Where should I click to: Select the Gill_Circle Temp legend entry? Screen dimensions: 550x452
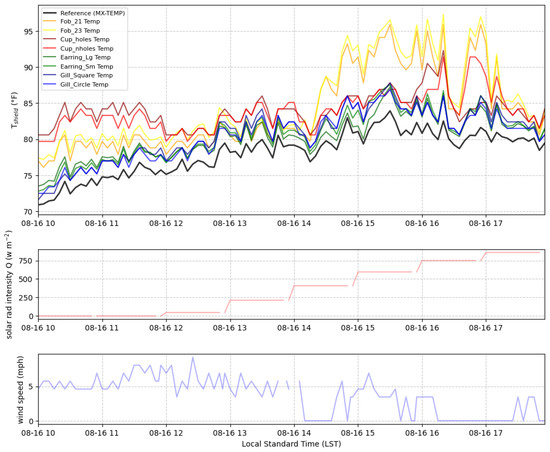tap(76, 84)
